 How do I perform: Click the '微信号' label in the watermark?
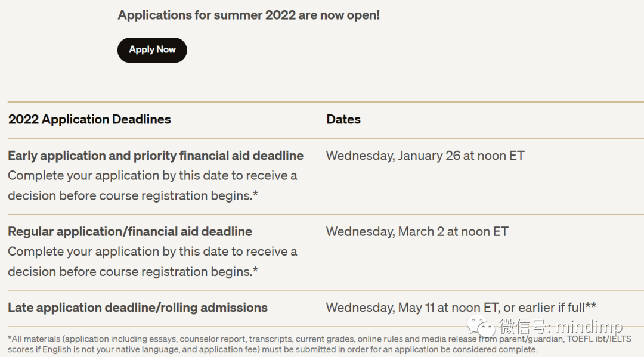point(522,327)
